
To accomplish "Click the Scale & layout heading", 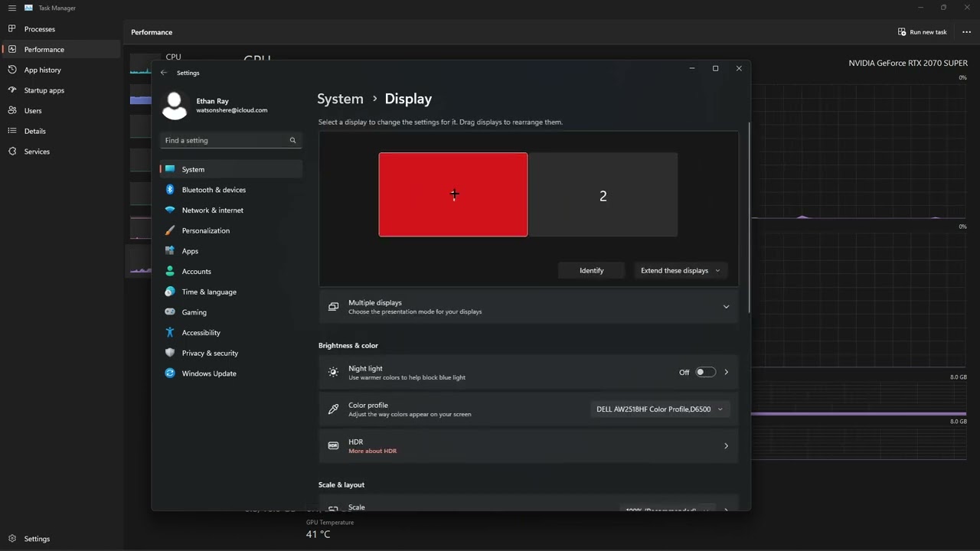I will (x=341, y=484).
